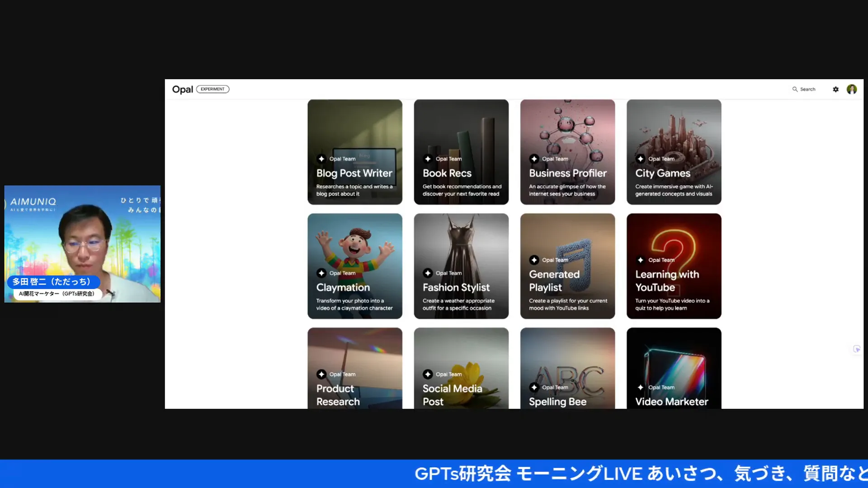
Task: Click the Search field in header
Action: (804, 89)
